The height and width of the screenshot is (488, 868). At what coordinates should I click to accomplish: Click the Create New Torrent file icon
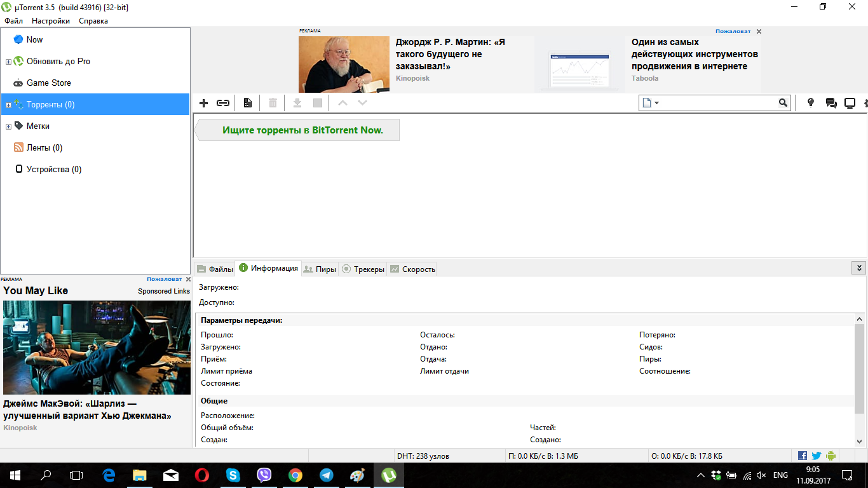[248, 103]
